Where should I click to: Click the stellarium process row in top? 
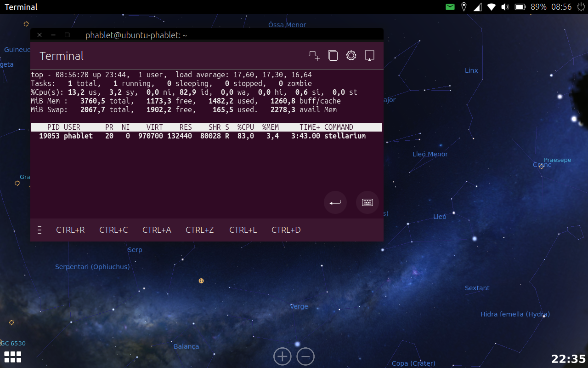point(206,136)
